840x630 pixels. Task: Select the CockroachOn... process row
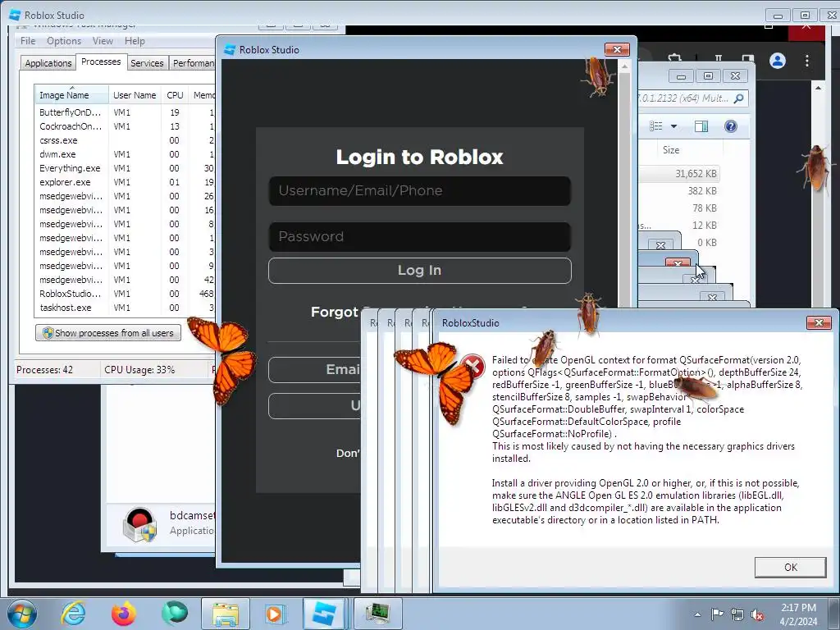tap(125, 126)
